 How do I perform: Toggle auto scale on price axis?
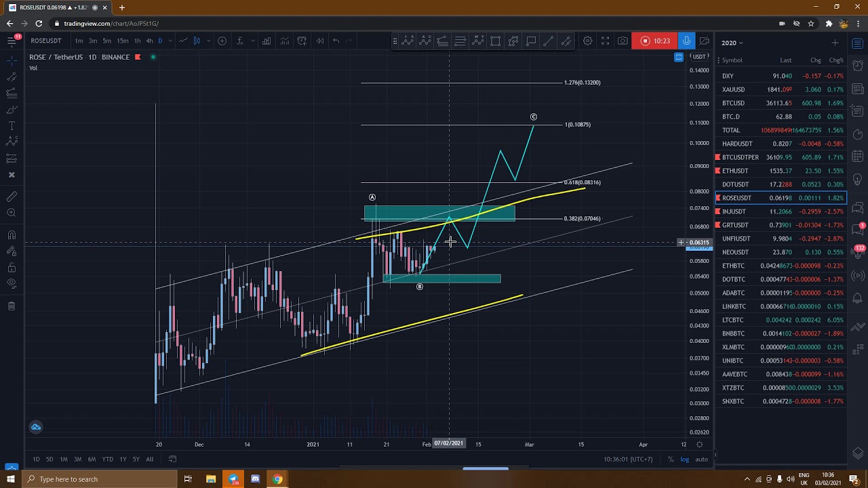701,460
